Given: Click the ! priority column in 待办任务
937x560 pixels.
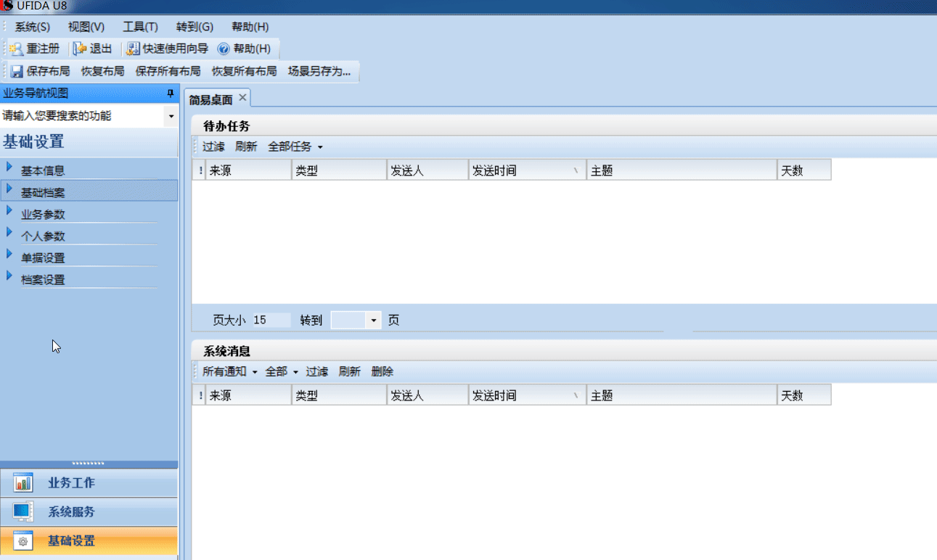Looking at the screenshot, I should (199, 170).
